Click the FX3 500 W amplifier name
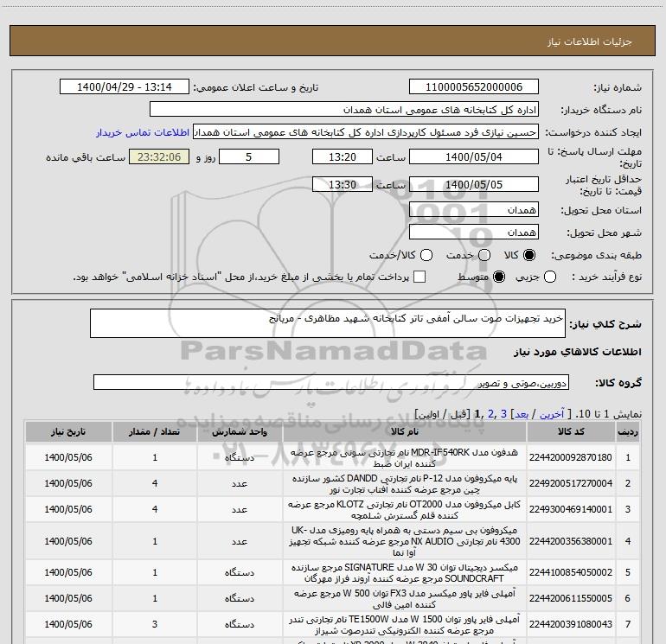This screenshot has width=666, height=644. pos(405,598)
